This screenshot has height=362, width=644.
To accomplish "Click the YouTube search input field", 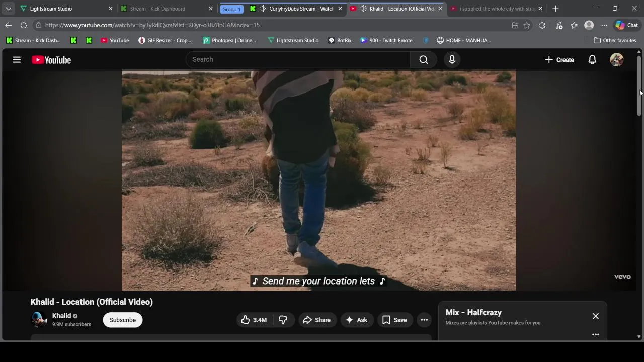I will (298, 60).
